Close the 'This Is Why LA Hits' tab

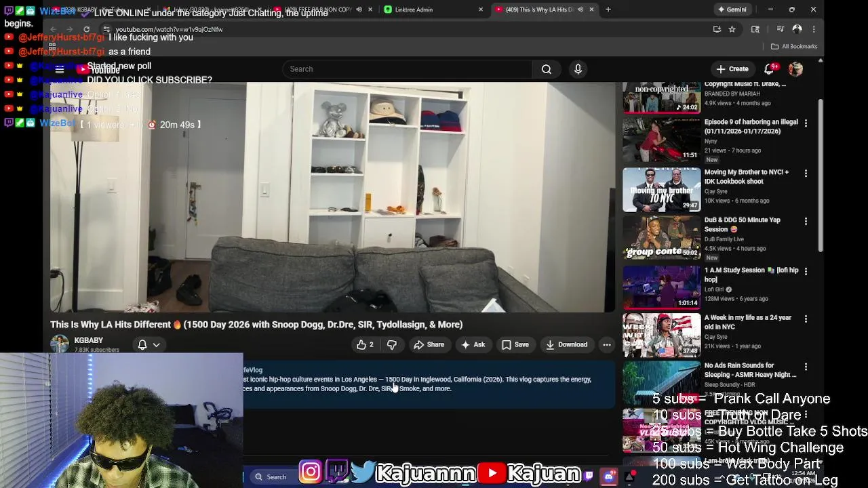tap(591, 9)
